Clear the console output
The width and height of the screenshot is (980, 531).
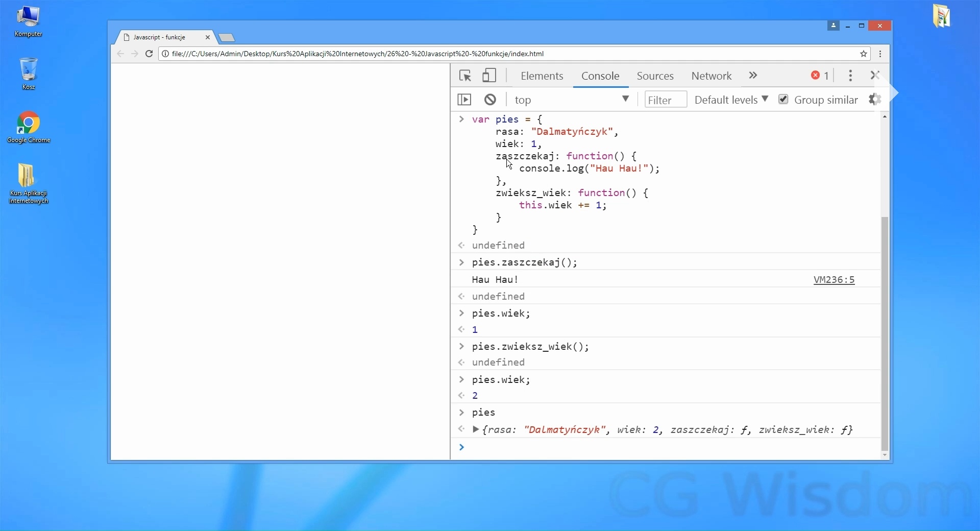point(489,100)
